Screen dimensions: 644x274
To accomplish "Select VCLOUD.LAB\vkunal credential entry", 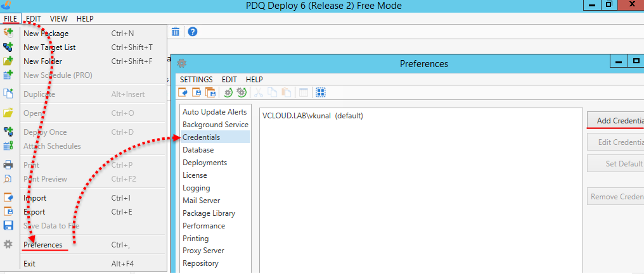I will coord(312,116).
